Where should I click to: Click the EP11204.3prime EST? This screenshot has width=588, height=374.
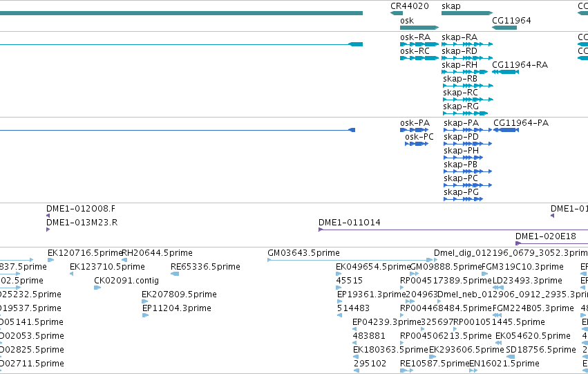pos(146,315)
